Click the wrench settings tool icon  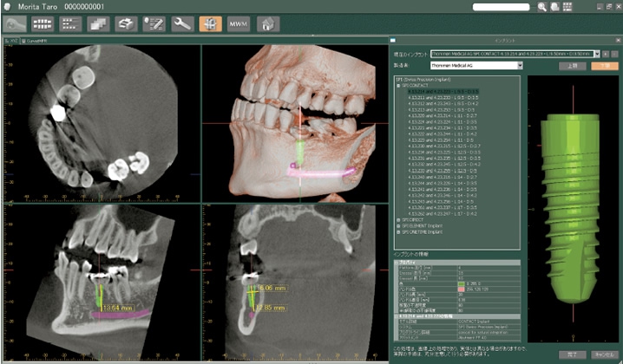(x=181, y=24)
